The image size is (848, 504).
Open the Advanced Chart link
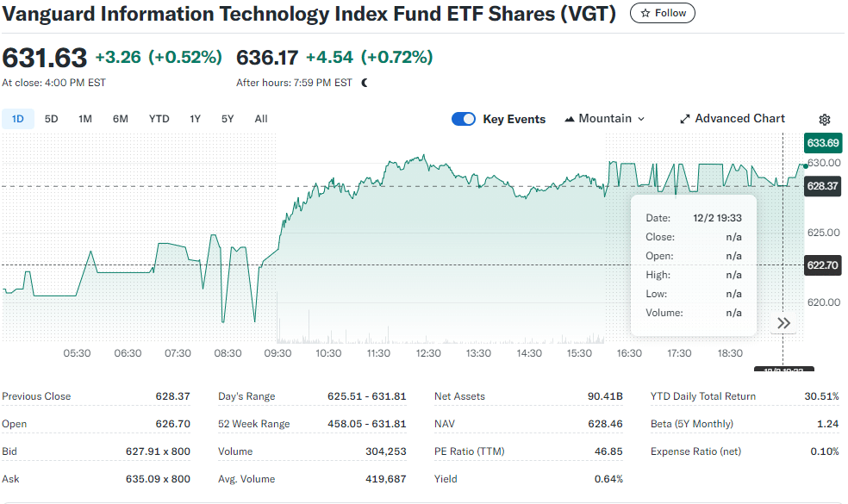[x=733, y=118]
